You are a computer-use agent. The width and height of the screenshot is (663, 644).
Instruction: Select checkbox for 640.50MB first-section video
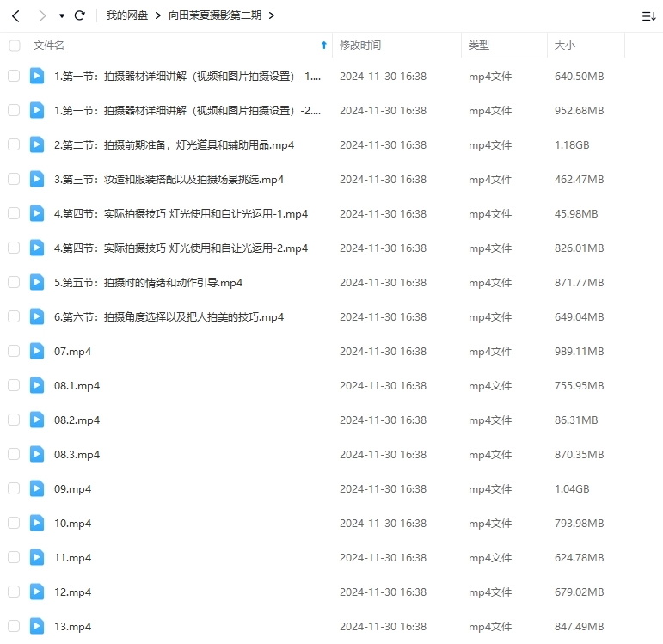[14, 77]
